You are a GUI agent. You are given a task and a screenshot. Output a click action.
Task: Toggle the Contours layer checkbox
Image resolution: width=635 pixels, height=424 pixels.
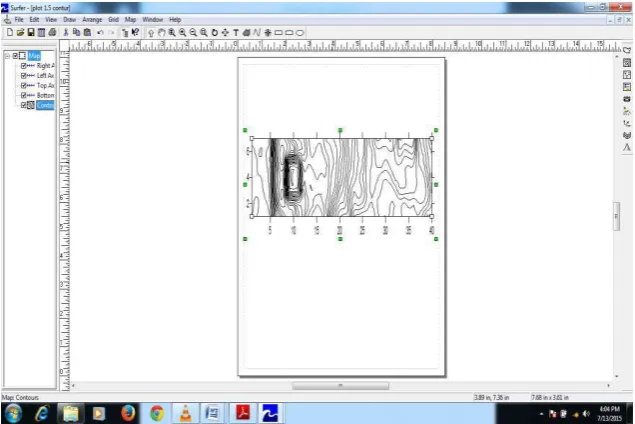pos(23,105)
